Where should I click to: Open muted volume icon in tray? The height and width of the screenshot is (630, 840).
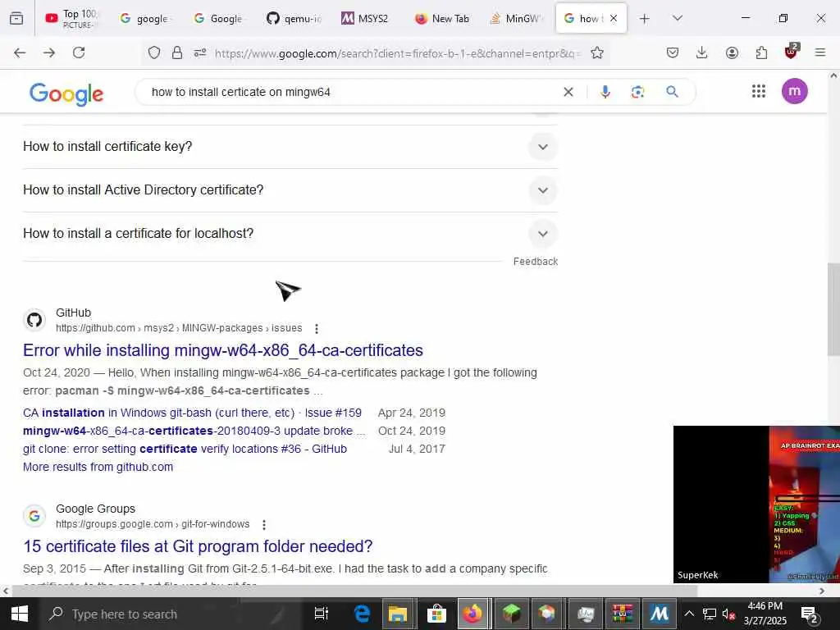point(728,614)
